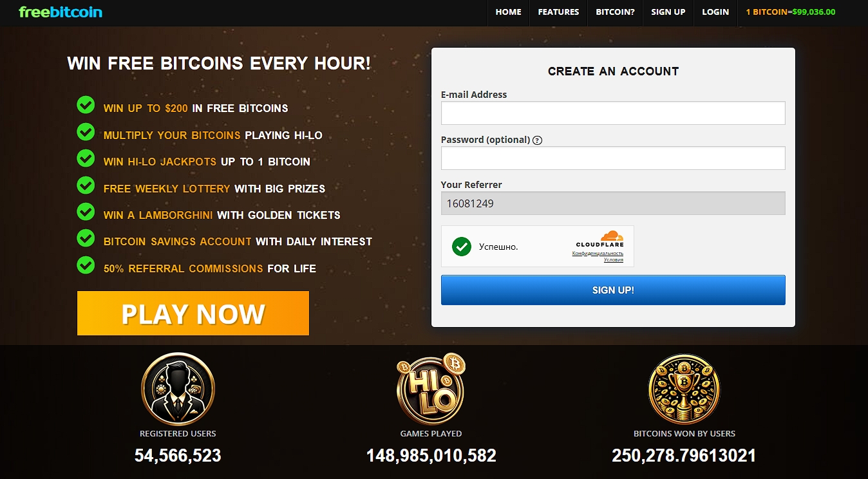Click the HI-LO games played icon
Viewport: 868px width, 479px height.
(x=431, y=389)
